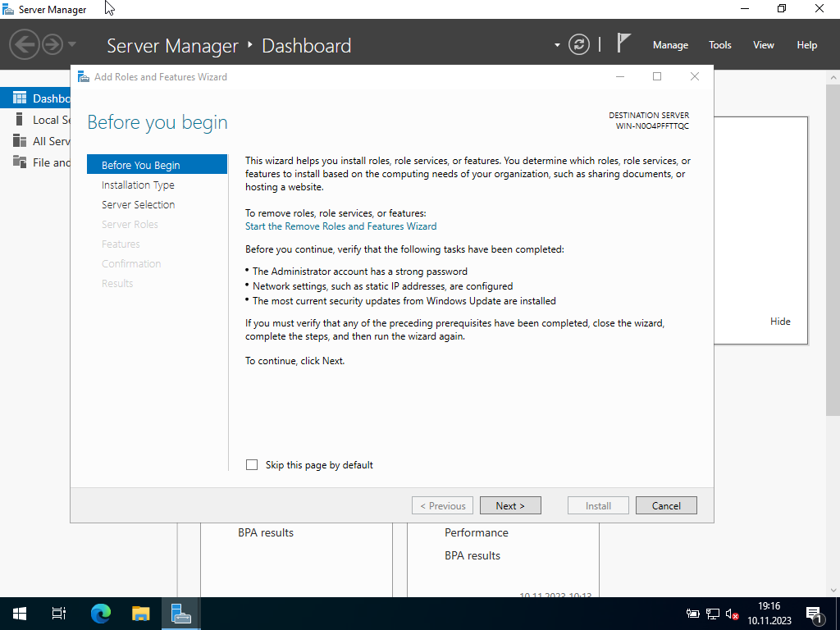840x630 pixels.
Task: Maximize the Add Roles and Features Wizard
Action: [x=657, y=76]
